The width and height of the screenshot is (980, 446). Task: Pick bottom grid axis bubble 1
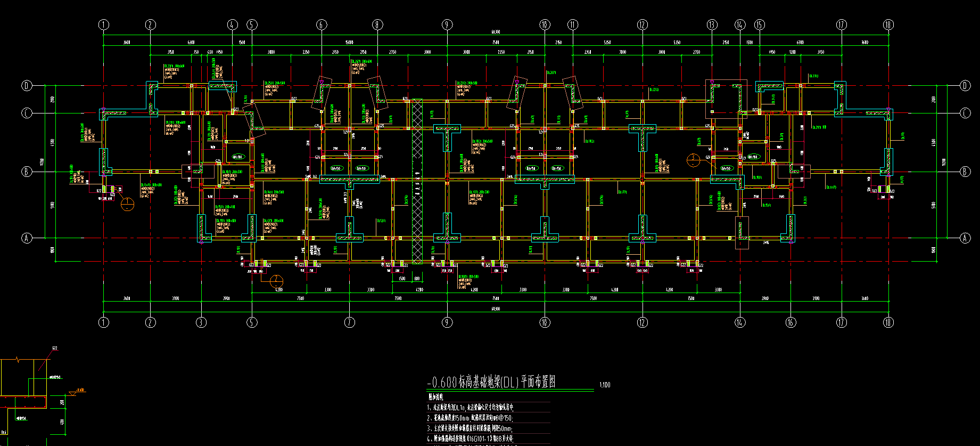click(x=103, y=322)
